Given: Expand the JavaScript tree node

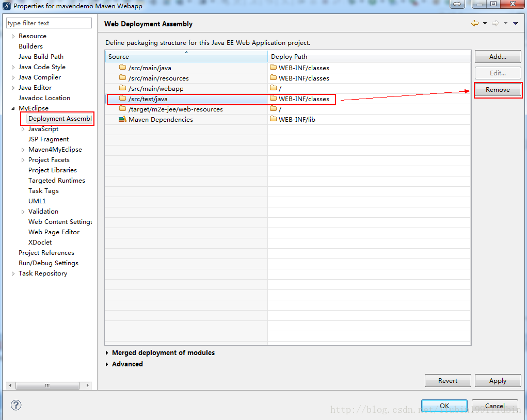Looking at the screenshot, I should click(x=23, y=130).
